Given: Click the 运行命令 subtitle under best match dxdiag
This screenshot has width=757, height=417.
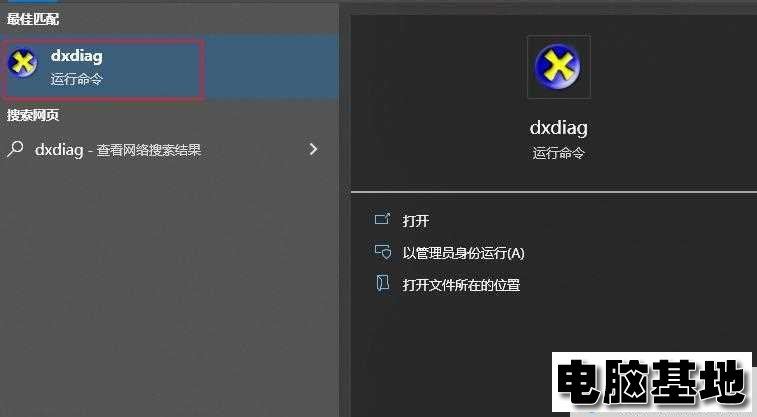Looking at the screenshot, I should (x=77, y=79).
